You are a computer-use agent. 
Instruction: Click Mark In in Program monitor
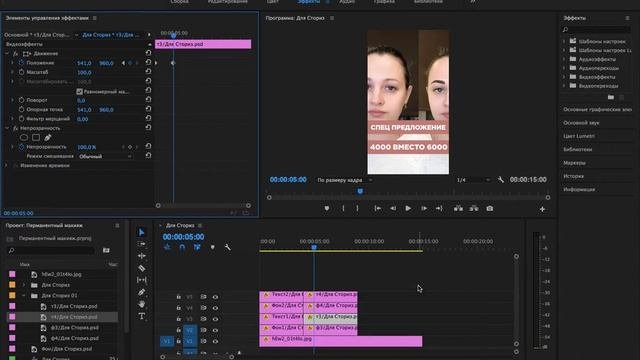(x=343, y=209)
